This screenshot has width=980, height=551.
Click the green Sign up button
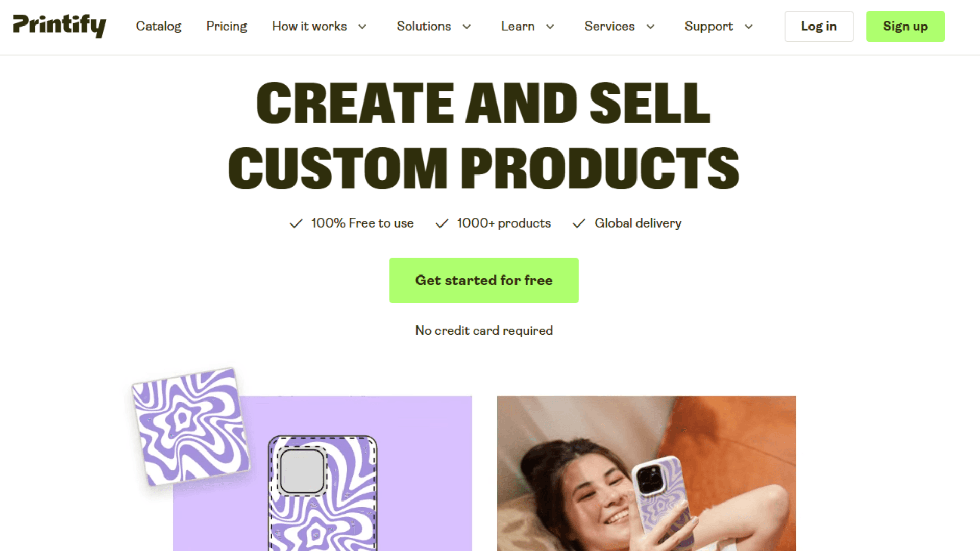(x=905, y=27)
